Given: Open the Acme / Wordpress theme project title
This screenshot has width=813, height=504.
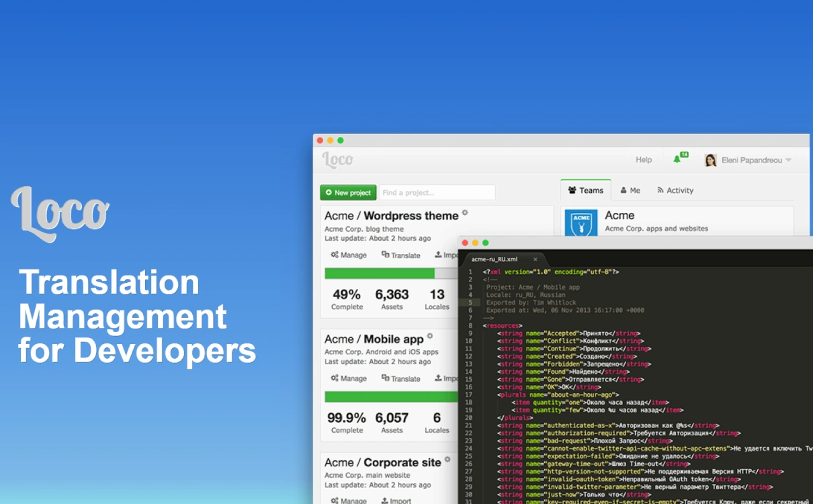Looking at the screenshot, I should coord(392,216).
